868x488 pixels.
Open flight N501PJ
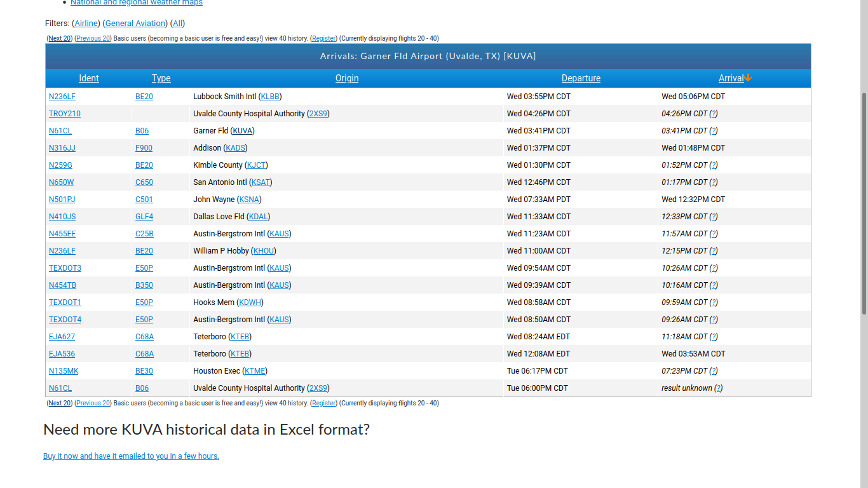click(x=62, y=200)
